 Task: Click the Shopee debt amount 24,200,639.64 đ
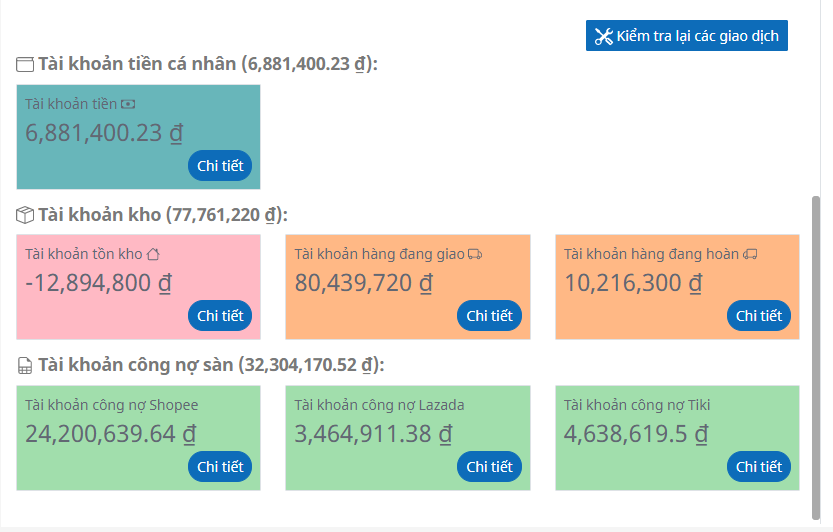coord(110,434)
